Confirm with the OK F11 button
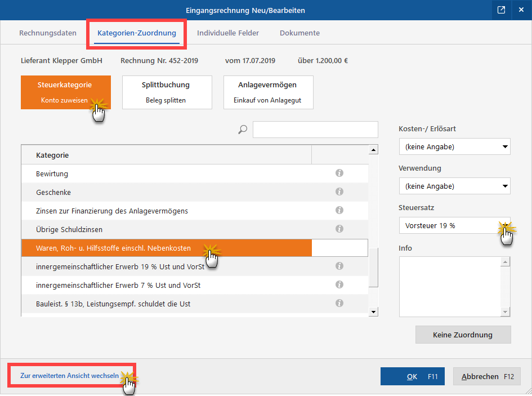Viewport: 532px width, 396px height. point(413,376)
